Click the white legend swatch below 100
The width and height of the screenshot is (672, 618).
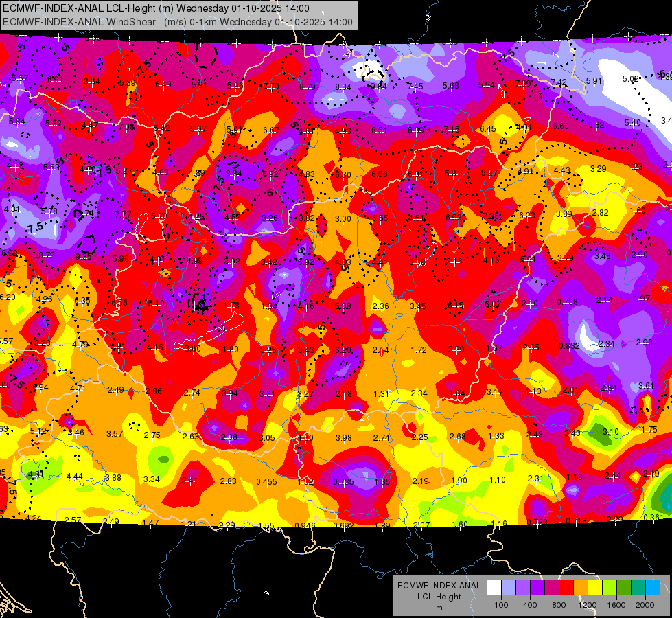(494, 588)
